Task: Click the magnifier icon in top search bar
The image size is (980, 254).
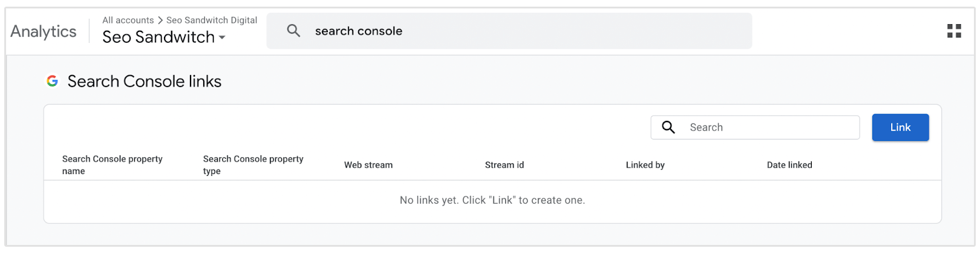Action: (x=293, y=31)
